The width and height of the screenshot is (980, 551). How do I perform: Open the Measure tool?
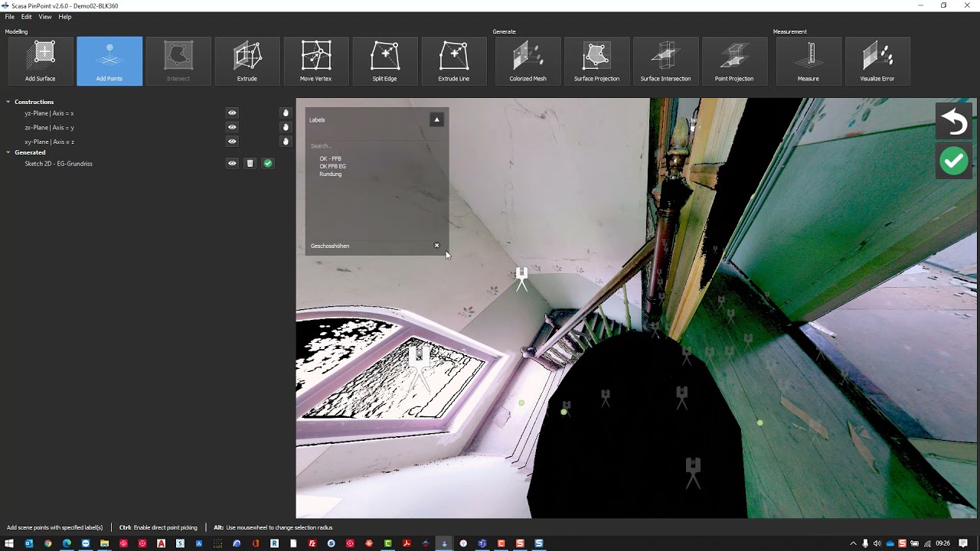[808, 60]
